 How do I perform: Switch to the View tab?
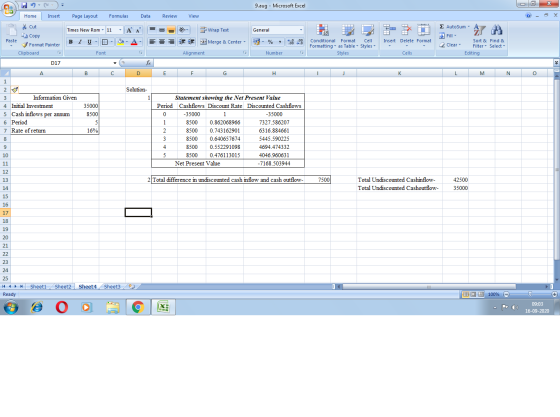pyautogui.click(x=194, y=16)
